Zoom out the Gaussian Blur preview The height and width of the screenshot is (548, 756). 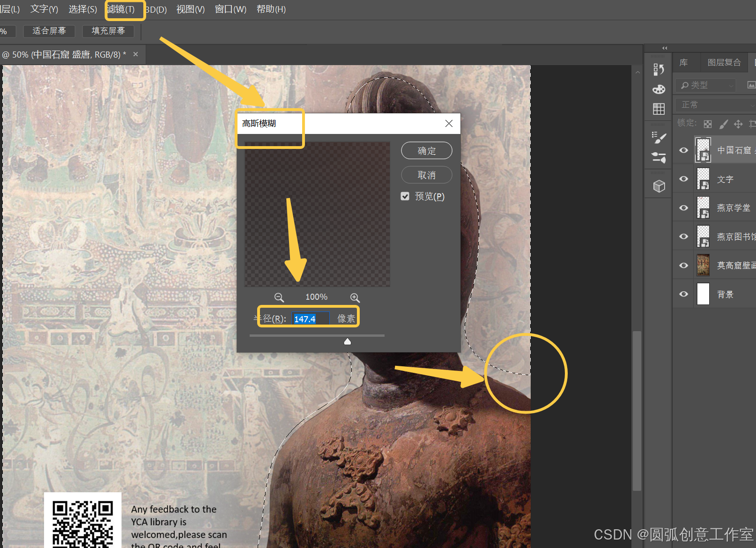[279, 297]
